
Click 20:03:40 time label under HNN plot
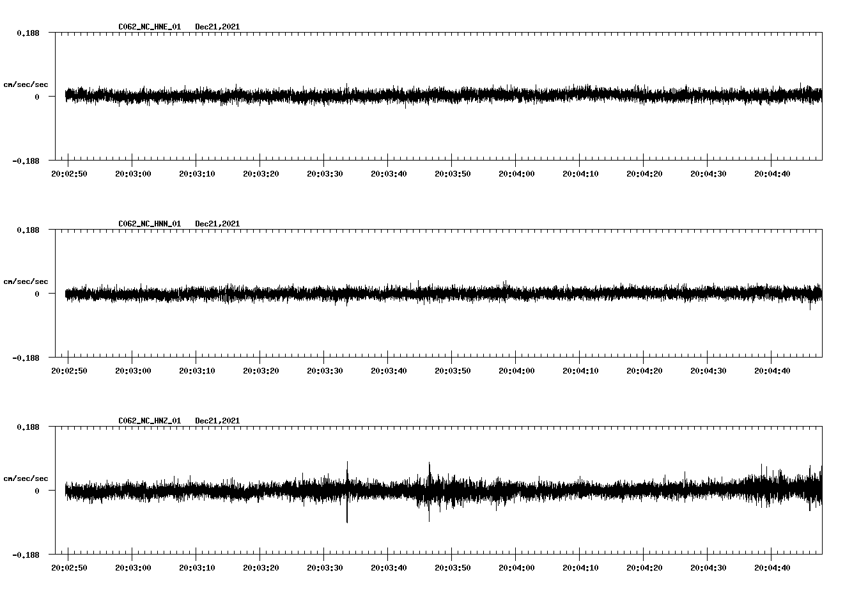pos(389,371)
